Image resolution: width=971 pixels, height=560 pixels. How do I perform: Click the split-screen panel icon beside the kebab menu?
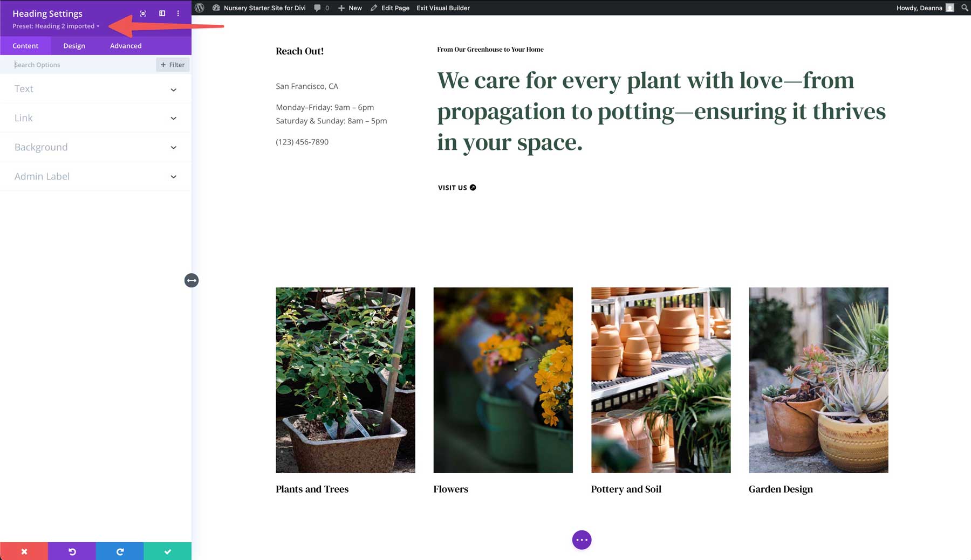162,13
